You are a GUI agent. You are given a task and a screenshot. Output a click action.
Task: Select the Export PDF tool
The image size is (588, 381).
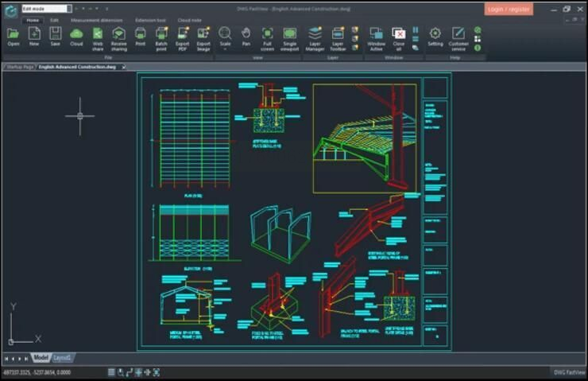(183, 37)
